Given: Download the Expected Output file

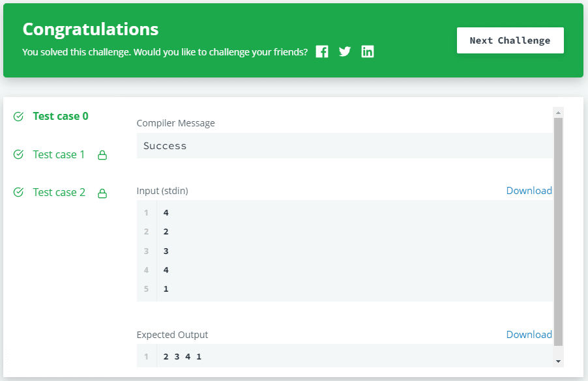Looking at the screenshot, I should coord(529,335).
